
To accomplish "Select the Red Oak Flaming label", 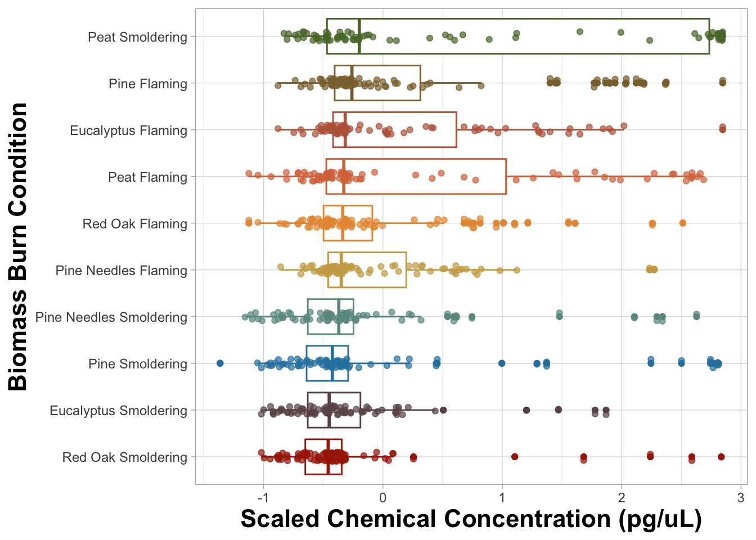I will pyautogui.click(x=134, y=224).
